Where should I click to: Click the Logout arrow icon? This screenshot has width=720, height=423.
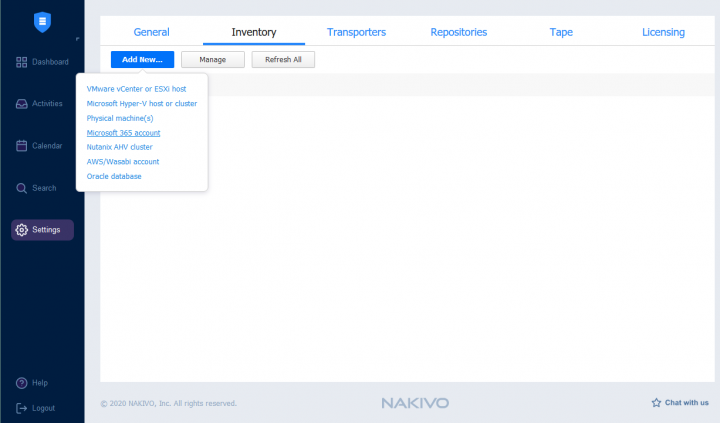pyautogui.click(x=22, y=408)
